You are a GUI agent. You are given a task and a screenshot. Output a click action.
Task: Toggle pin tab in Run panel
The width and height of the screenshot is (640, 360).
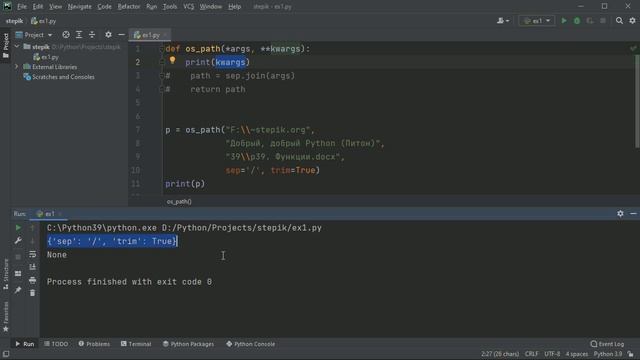coord(18,290)
